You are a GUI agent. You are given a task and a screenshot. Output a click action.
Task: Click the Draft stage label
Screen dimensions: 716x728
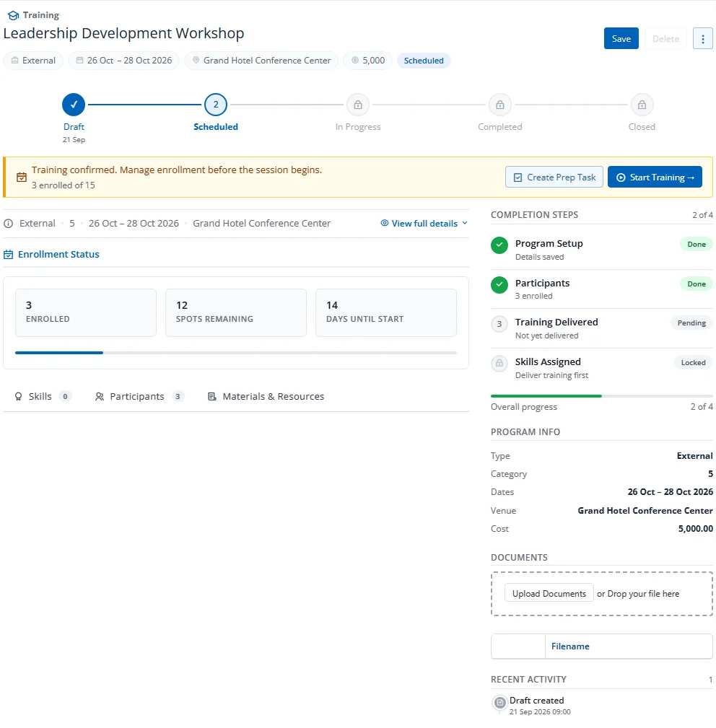pos(74,127)
